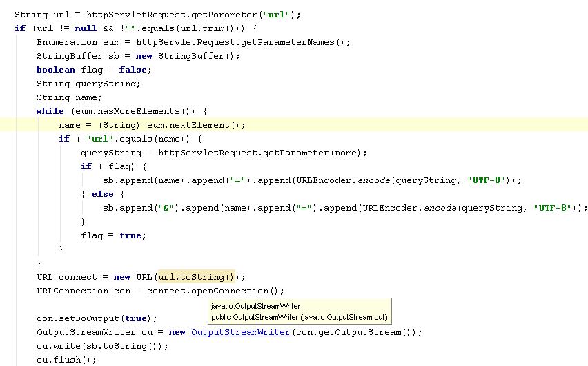
Task: Click the 'if (url != null' condition line
Action: [x=136, y=28]
